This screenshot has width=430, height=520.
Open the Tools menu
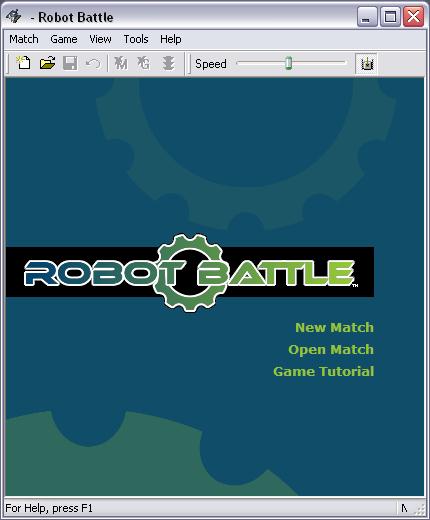pyautogui.click(x=136, y=39)
